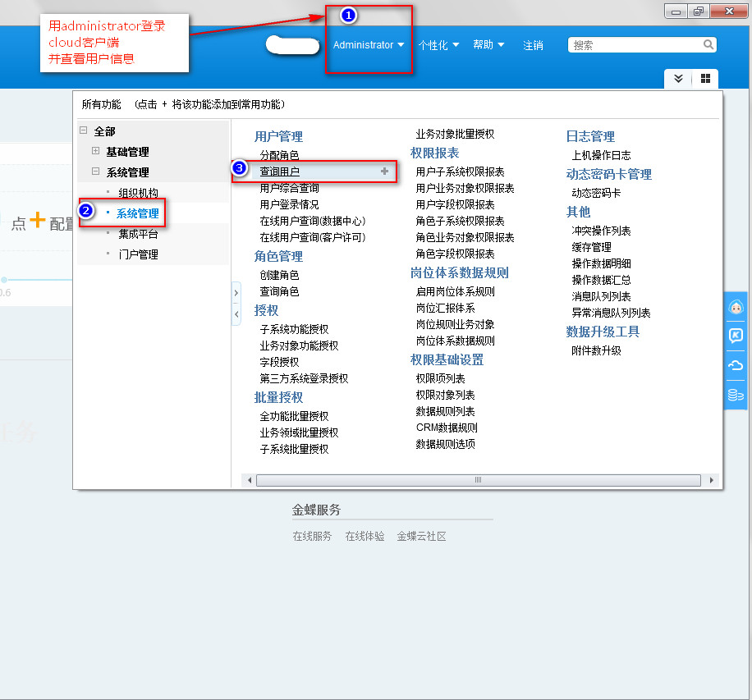Open the K chat bubble icon
Image resolution: width=752 pixels, height=700 pixels.
pos(736,336)
